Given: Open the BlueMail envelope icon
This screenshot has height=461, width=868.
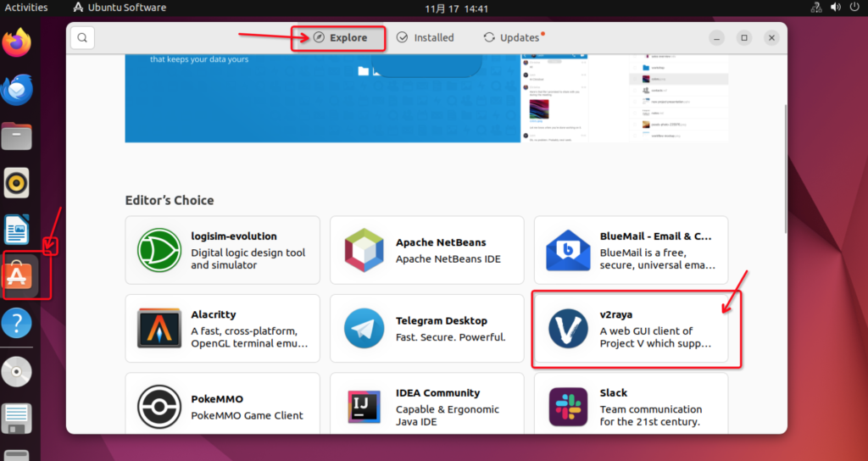Looking at the screenshot, I should [568, 250].
